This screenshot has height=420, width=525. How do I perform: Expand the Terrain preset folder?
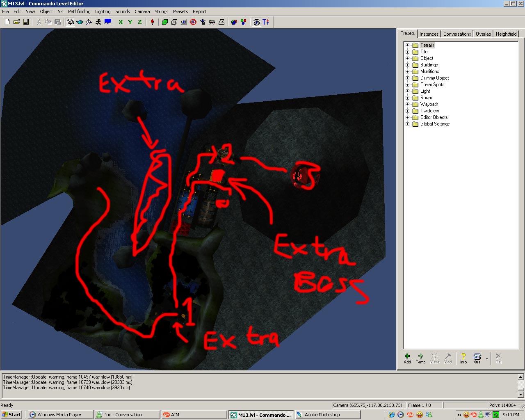(x=407, y=46)
